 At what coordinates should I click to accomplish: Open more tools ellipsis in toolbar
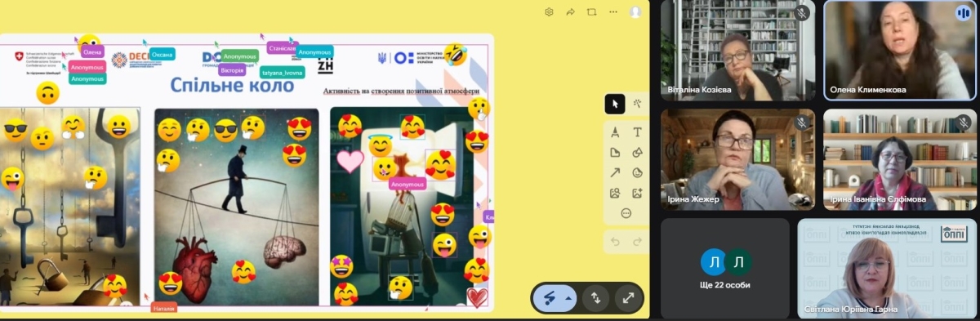[626, 213]
